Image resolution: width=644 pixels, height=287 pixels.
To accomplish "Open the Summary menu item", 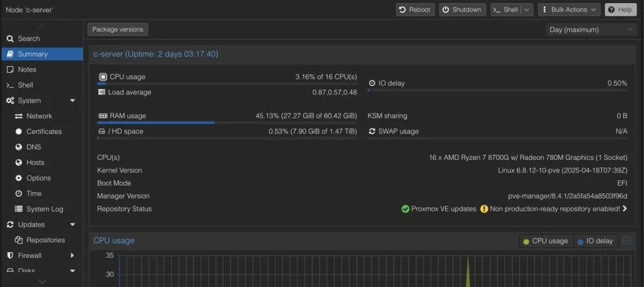I will coord(42,54).
